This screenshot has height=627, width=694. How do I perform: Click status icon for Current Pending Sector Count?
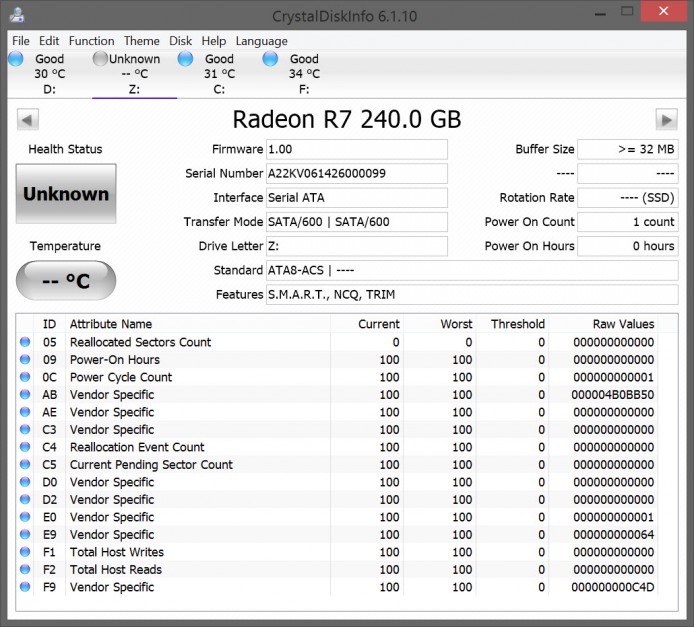click(x=25, y=464)
